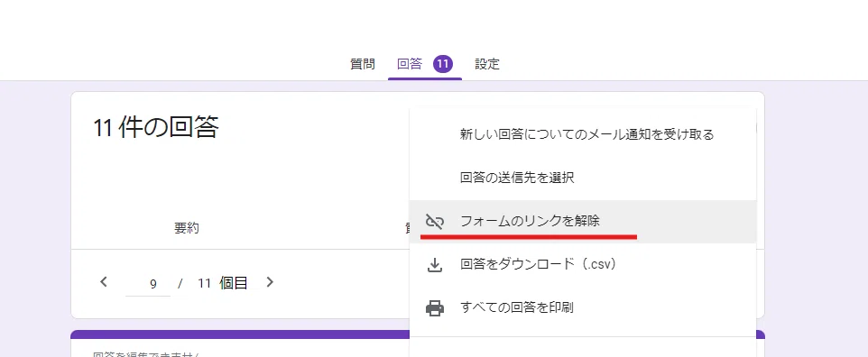Click the purple 11 response count badge
Viewport: 868px width, 357px height.
443,64
